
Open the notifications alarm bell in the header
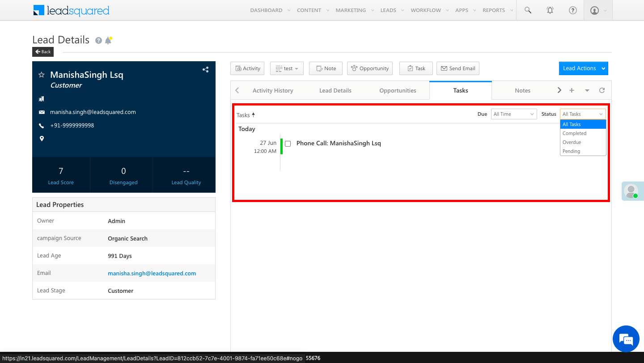click(550, 10)
